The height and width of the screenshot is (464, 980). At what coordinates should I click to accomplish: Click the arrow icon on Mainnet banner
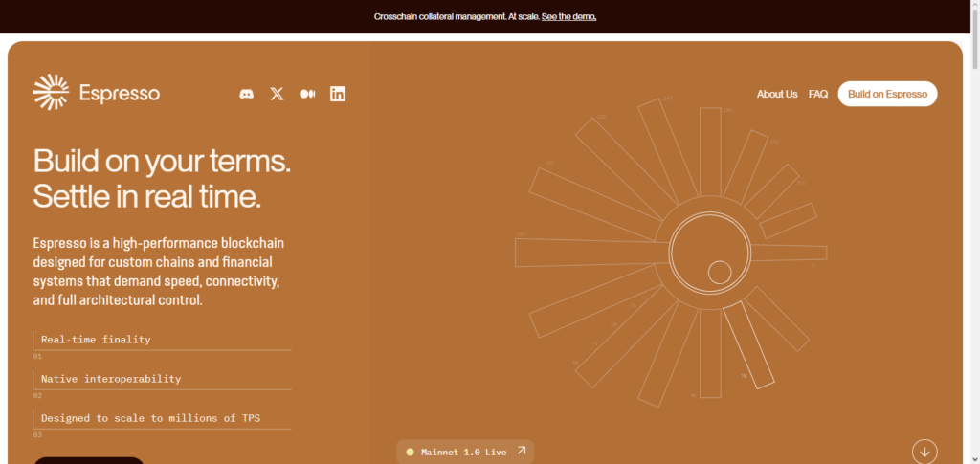[x=522, y=451]
